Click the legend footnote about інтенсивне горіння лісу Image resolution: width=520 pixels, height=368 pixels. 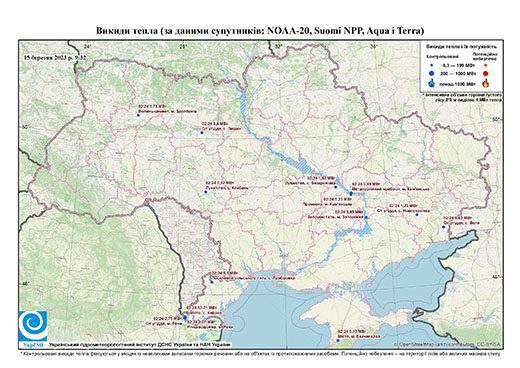click(x=462, y=97)
